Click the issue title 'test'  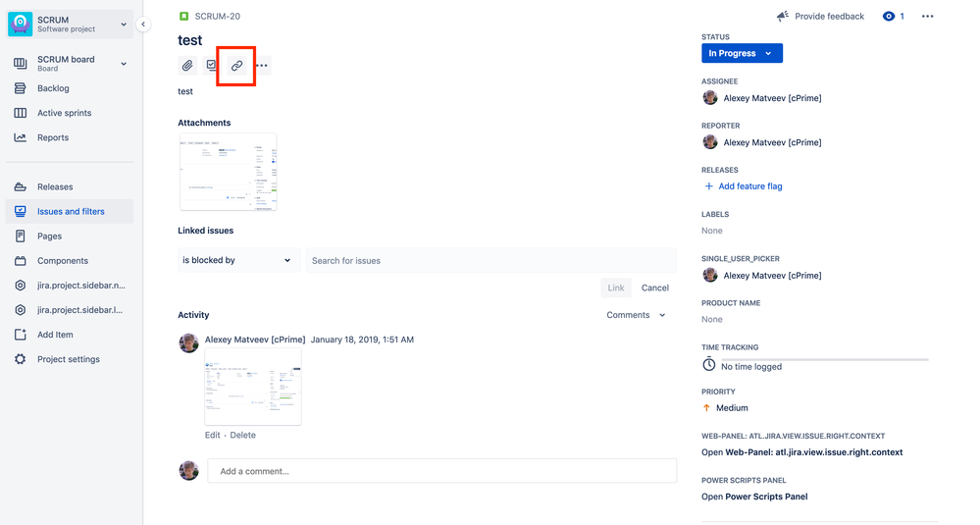190,40
